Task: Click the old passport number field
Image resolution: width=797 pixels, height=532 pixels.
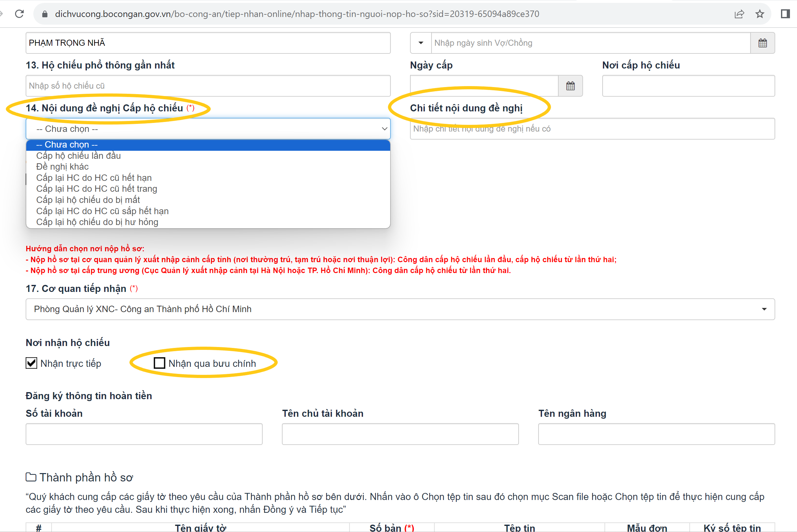Action: tap(208, 86)
